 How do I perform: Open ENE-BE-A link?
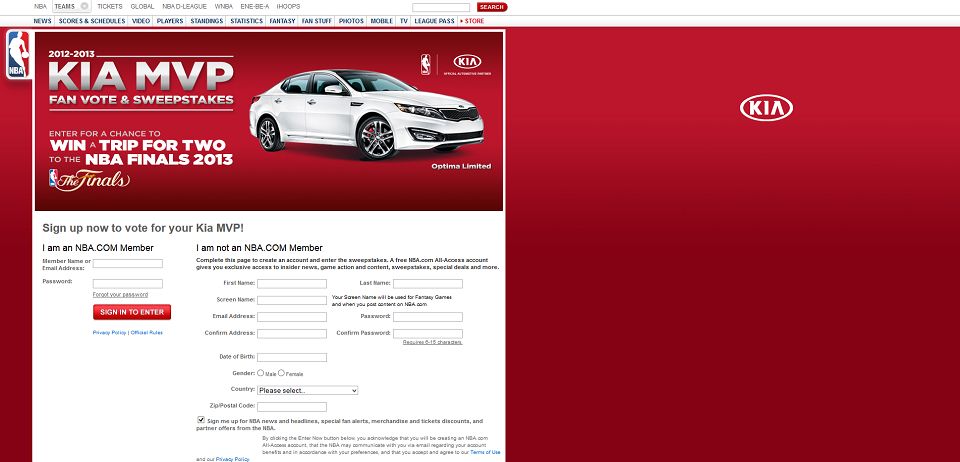click(x=255, y=7)
